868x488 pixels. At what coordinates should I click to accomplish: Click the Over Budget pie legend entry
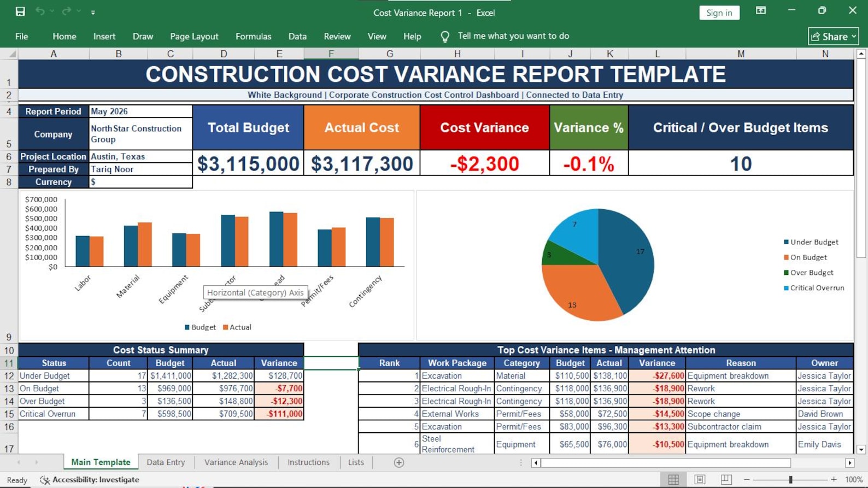point(808,273)
